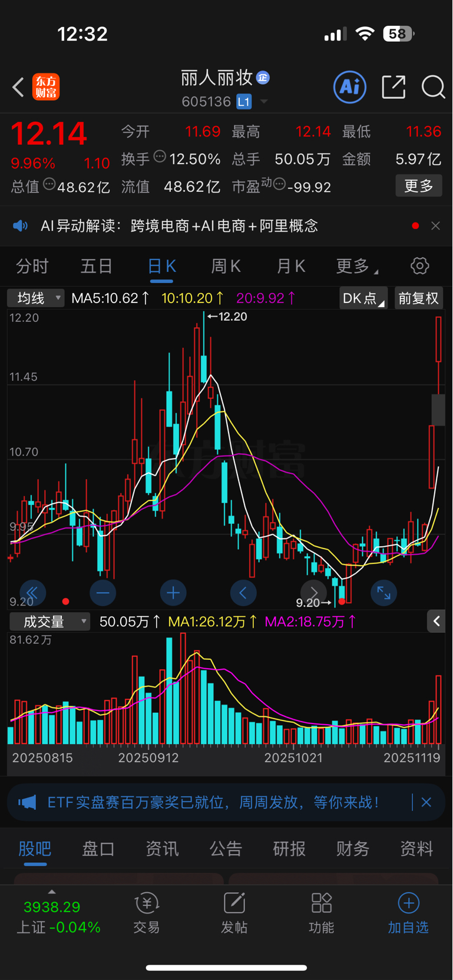
Task: Toggle the DK点 indicator
Action: pos(363,298)
